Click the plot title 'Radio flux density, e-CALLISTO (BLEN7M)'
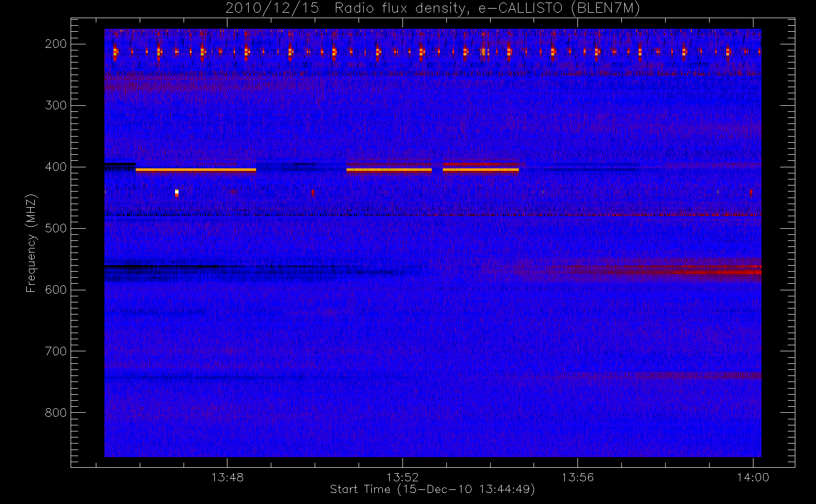816x504 pixels. [487, 9]
